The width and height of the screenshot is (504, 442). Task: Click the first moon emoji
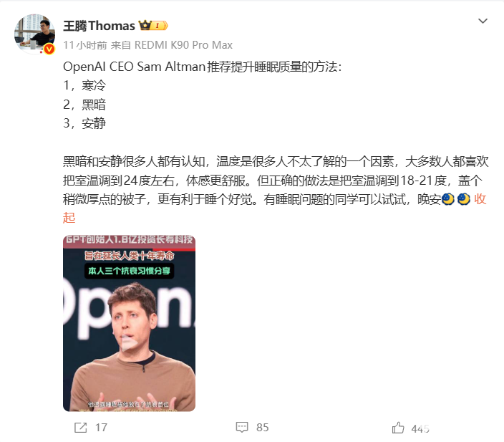[447, 199]
